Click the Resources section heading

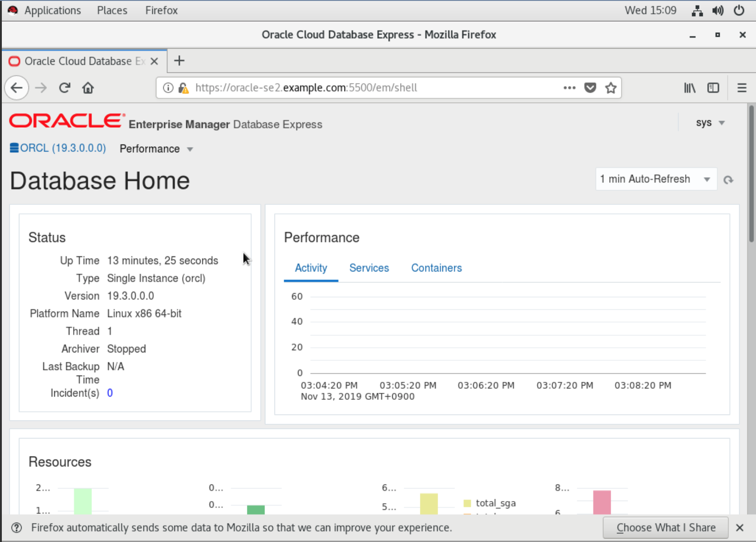tap(60, 462)
